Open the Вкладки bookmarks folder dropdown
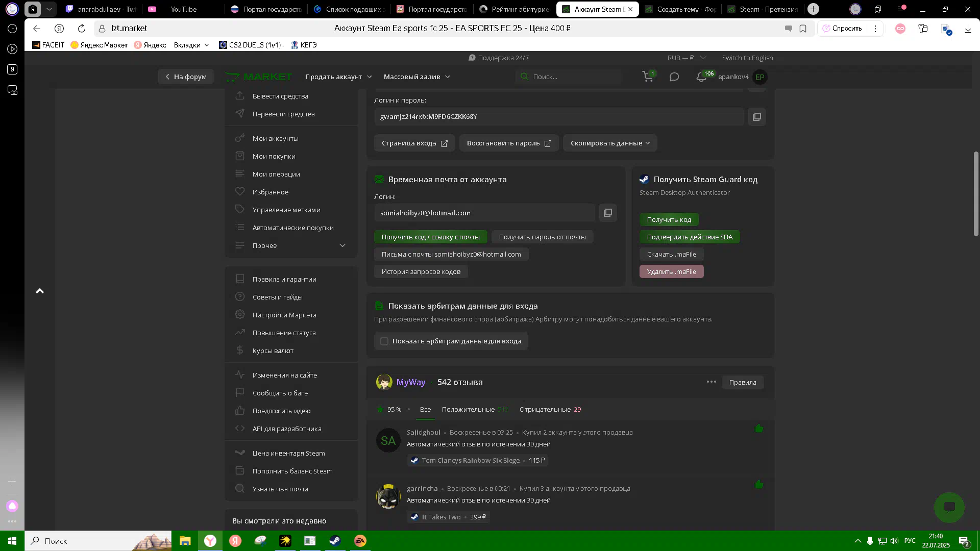The image size is (980, 551). [191, 45]
